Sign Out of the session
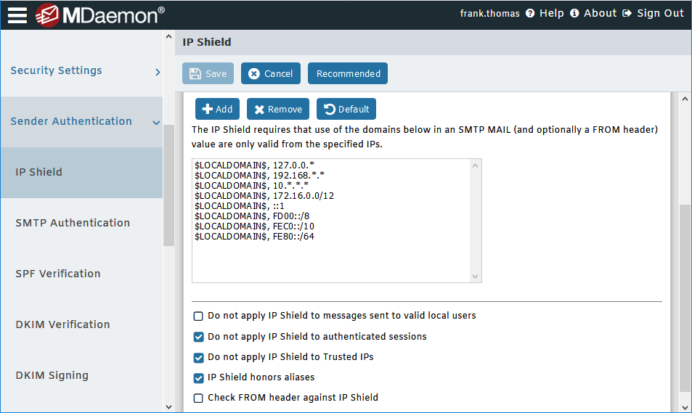 660,13
